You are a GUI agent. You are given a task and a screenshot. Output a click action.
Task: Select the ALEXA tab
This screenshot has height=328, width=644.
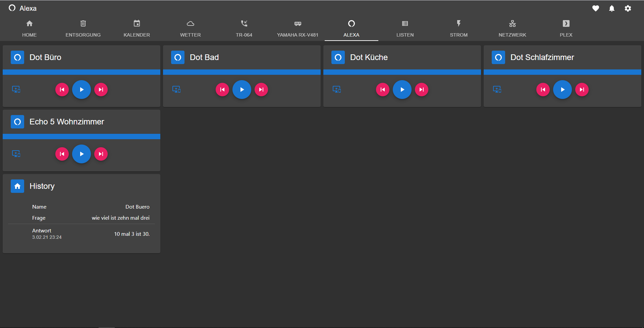[x=352, y=28]
